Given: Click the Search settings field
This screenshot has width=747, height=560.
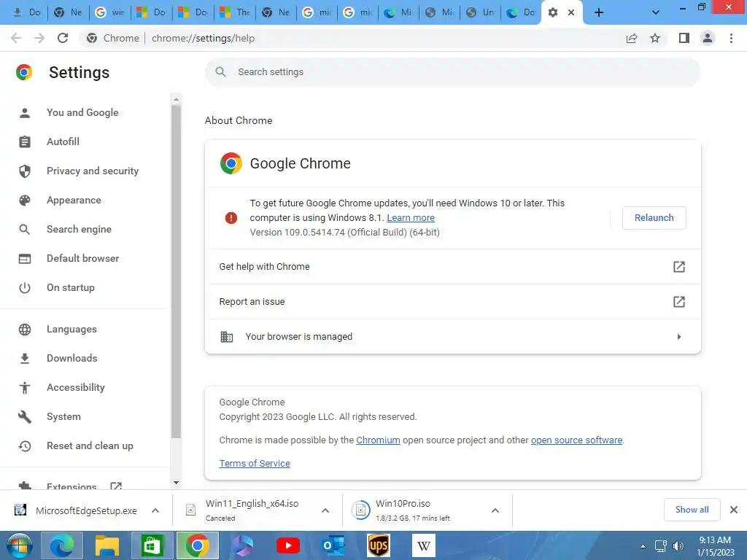Looking at the screenshot, I should tap(452, 72).
